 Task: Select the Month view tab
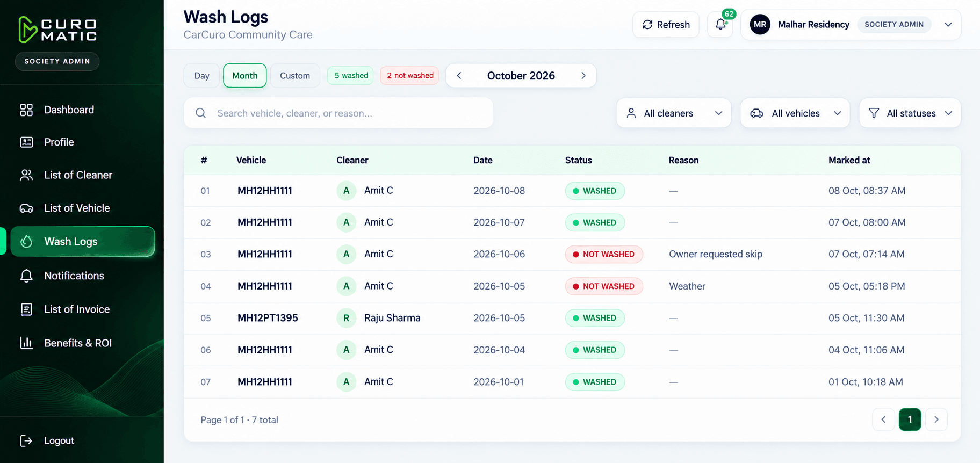coord(245,76)
